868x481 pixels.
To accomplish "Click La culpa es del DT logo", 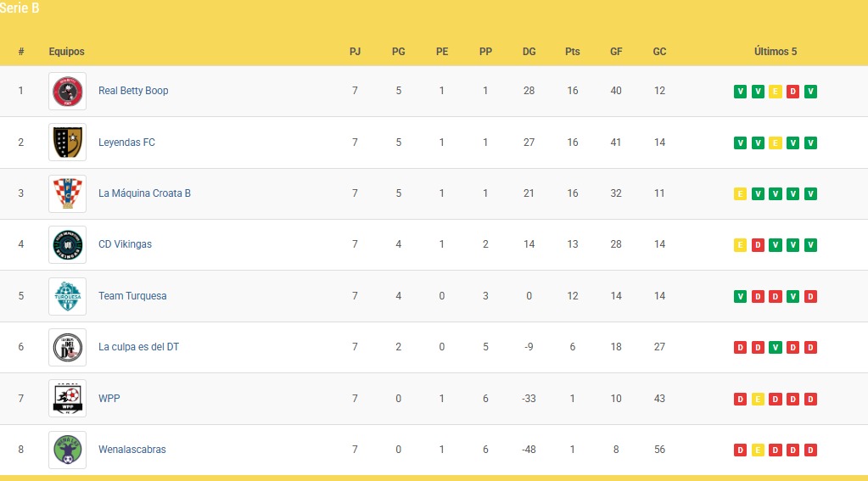I will [67, 347].
